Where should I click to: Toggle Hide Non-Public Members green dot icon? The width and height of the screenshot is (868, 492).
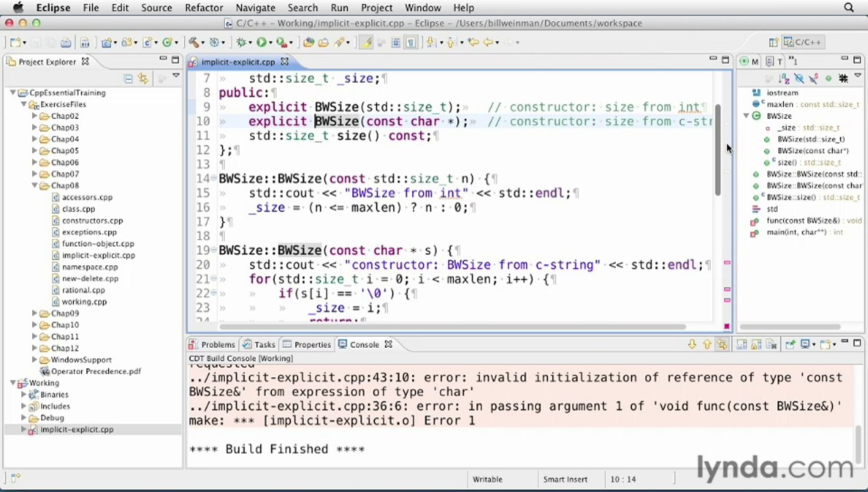point(828,79)
